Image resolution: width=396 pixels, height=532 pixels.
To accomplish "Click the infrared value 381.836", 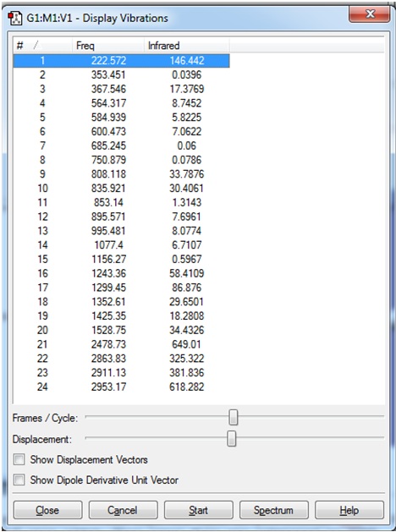I will 187,373.
